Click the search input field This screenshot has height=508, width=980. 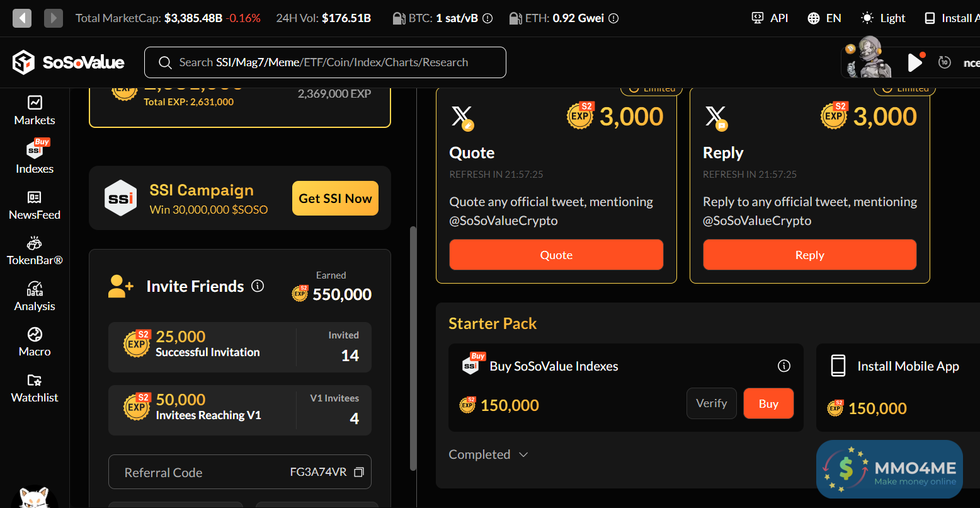pyautogui.click(x=324, y=62)
